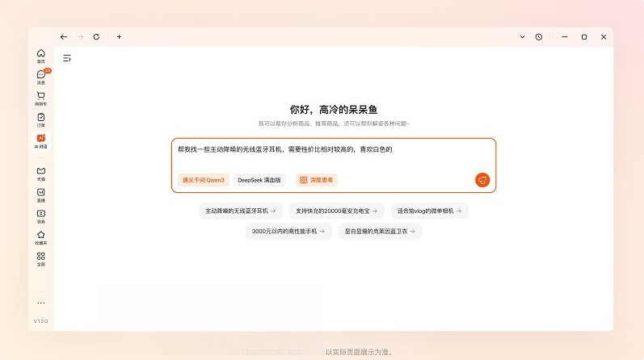644x360 pixels.
Task: Open the 购物车 shopping cart
Action: tap(40, 98)
